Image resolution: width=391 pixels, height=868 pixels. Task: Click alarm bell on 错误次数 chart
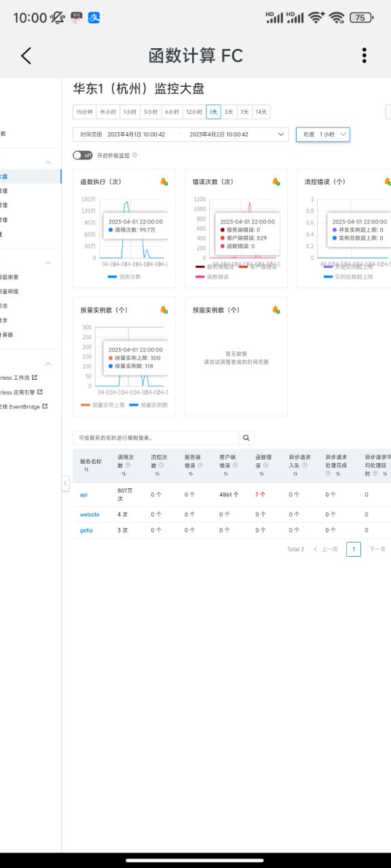[276, 182]
